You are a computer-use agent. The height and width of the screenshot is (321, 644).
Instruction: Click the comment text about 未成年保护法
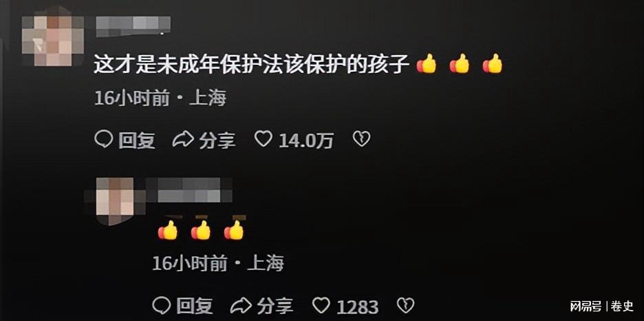(x=253, y=65)
